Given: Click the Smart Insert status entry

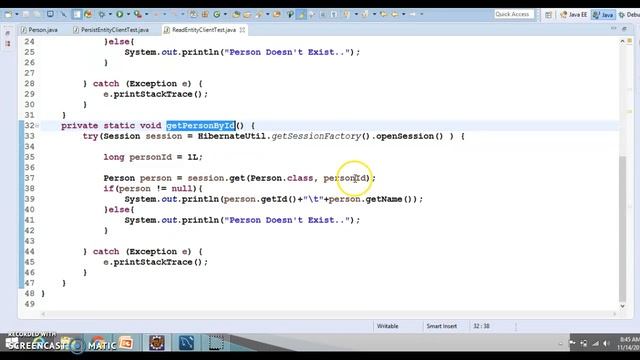Looking at the screenshot, I should (x=442, y=326).
